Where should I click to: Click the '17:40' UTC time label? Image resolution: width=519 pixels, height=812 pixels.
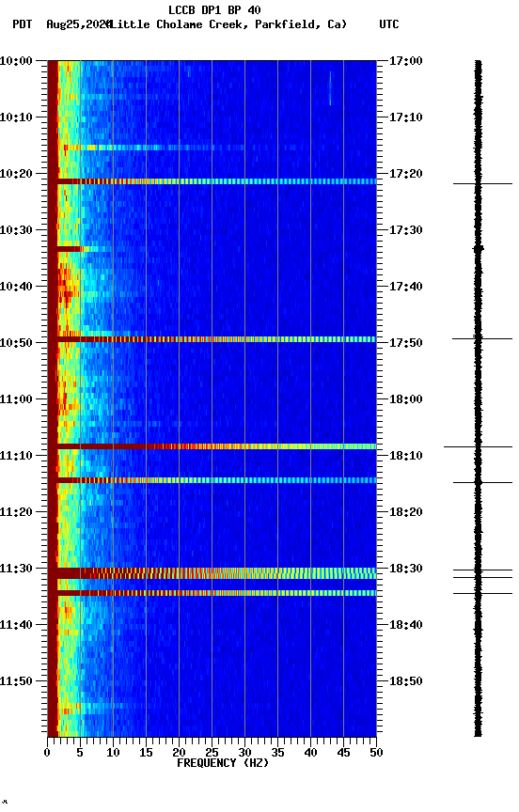click(x=405, y=287)
